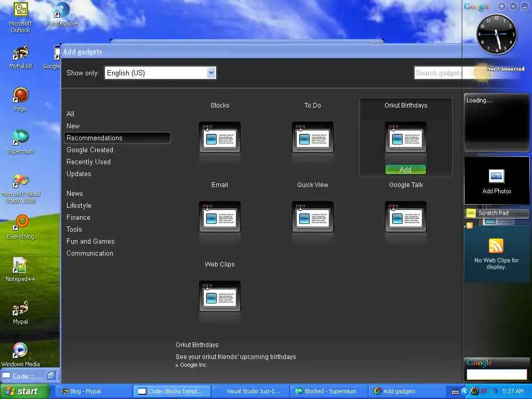Browse the News category
This screenshot has height=399, width=532.
pos(75,193)
